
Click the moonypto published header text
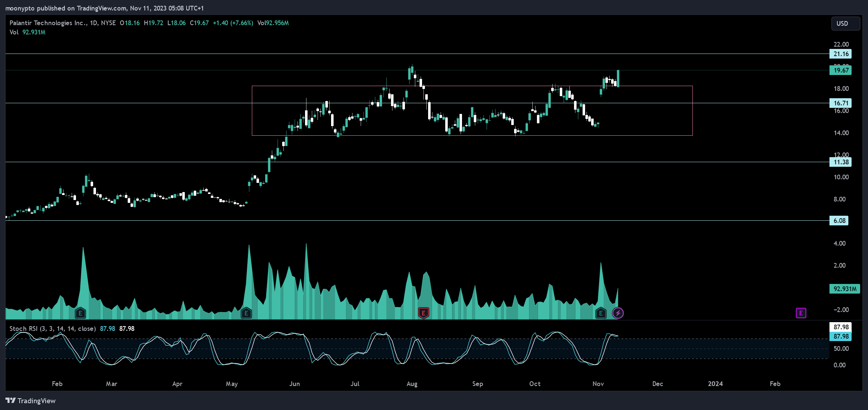[104, 8]
